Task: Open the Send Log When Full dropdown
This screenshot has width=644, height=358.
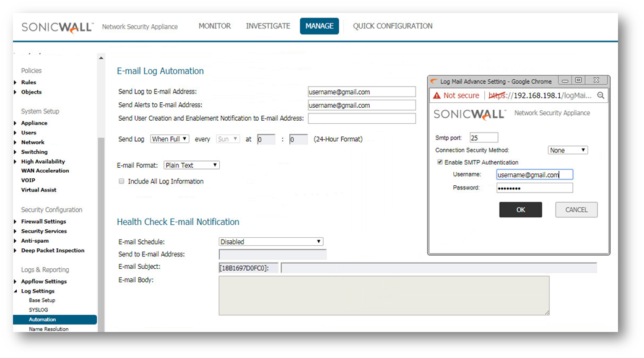Action: click(170, 139)
